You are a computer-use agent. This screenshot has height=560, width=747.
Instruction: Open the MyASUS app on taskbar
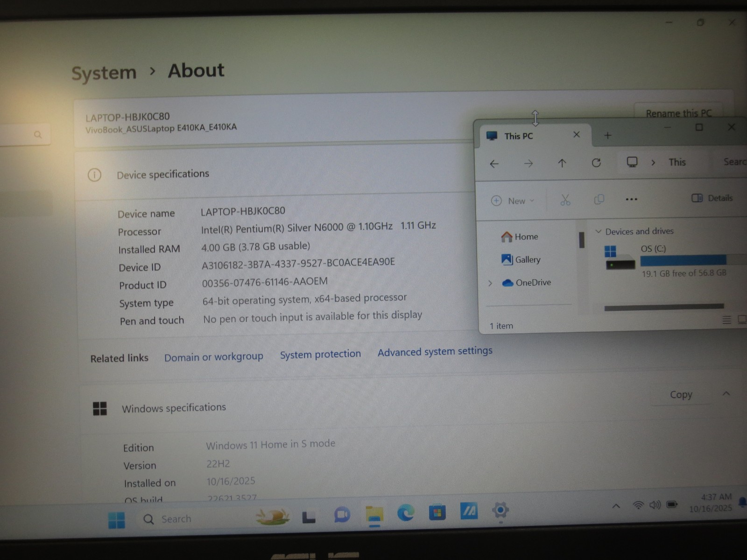(x=469, y=511)
